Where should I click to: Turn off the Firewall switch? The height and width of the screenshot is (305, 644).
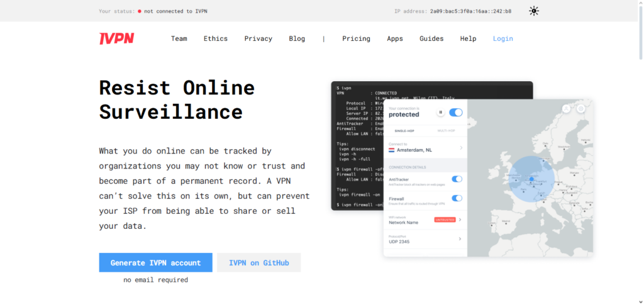457,198
